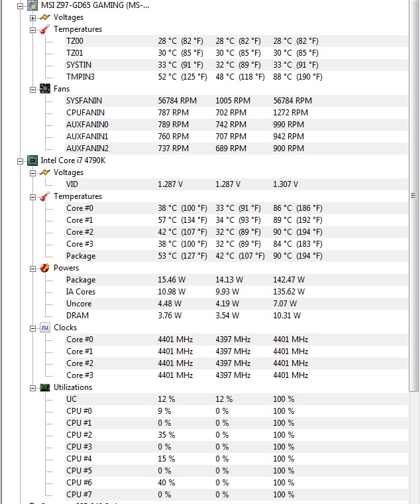Viewport: 420px width, 504px height.
Task: Click the CPU Temperatures thermometer icon
Action: pyautogui.click(x=45, y=196)
